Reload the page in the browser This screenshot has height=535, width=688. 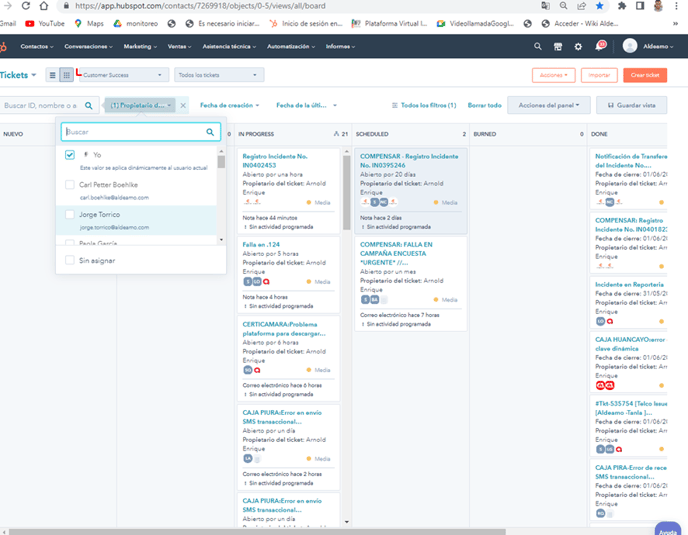(26, 6)
